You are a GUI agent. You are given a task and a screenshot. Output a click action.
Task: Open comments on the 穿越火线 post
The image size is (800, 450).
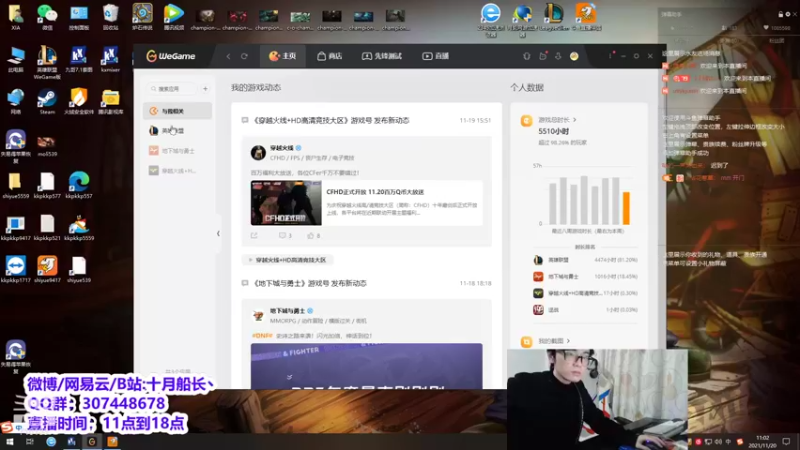click(285, 236)
